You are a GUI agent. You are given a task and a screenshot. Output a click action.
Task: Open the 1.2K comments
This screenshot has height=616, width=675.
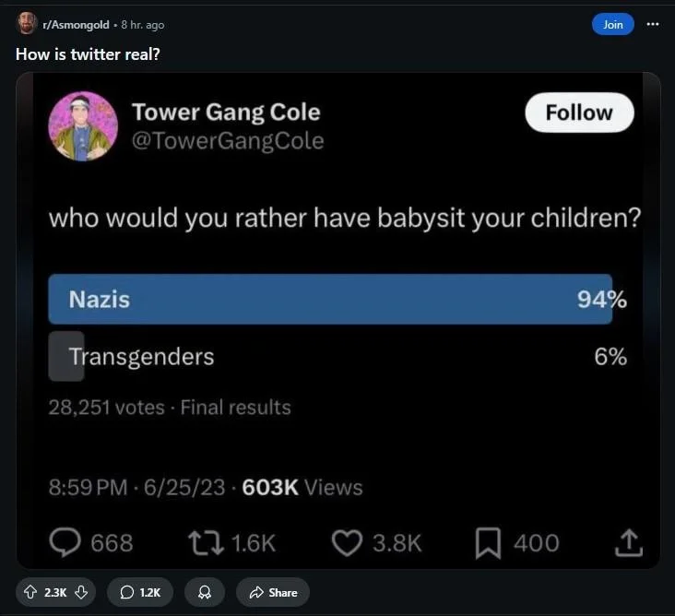tap(139, 592)
